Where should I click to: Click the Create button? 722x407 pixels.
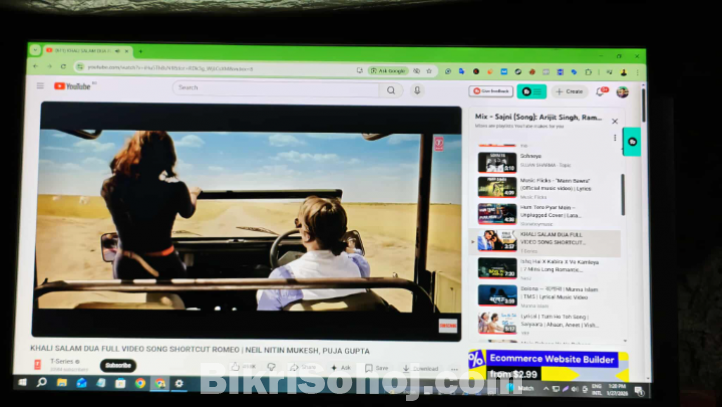pos(569,92)
